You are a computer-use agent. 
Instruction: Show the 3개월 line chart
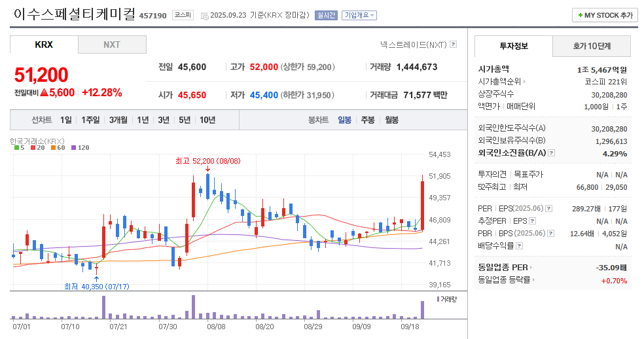click(x=118, y=120)
